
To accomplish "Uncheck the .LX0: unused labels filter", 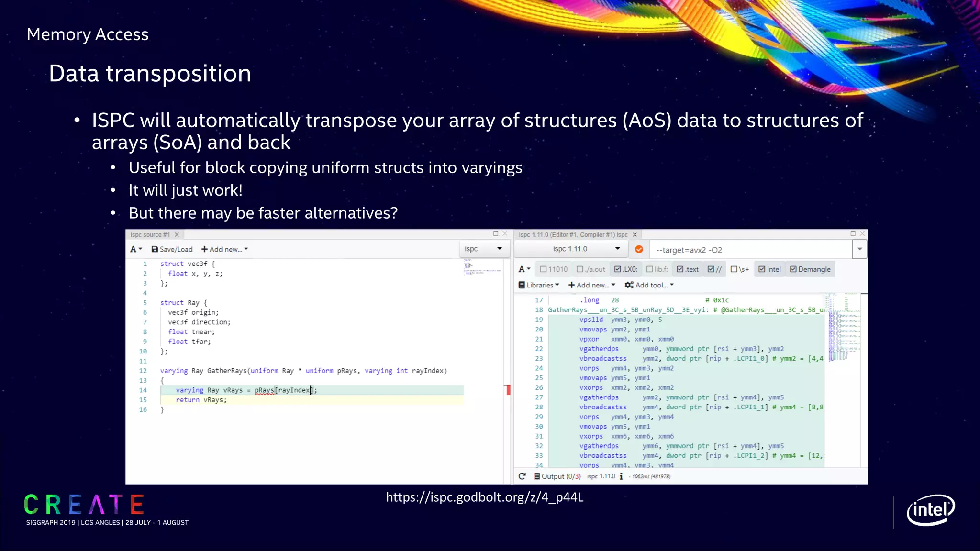I will (626, 269).
